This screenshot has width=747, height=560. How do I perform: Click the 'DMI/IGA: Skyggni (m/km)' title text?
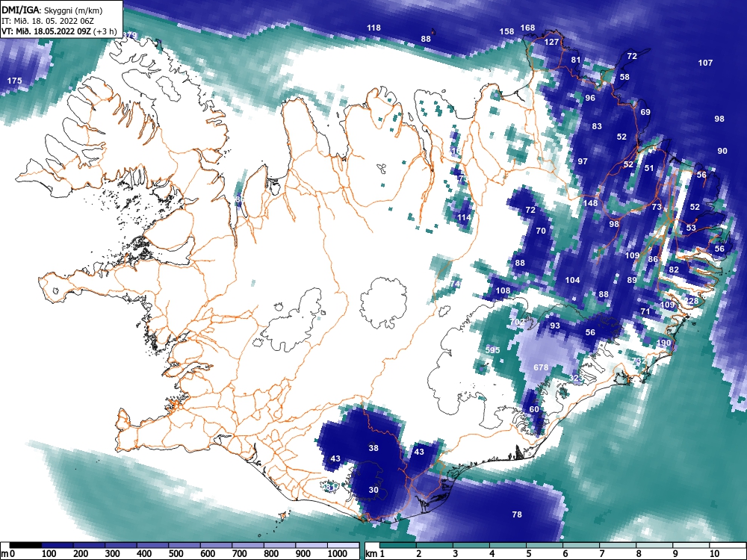tap(52, 10)
